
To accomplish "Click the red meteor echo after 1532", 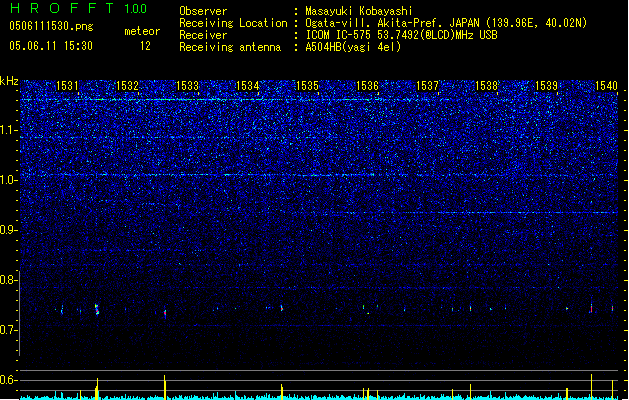I will [x=165, y=312].
